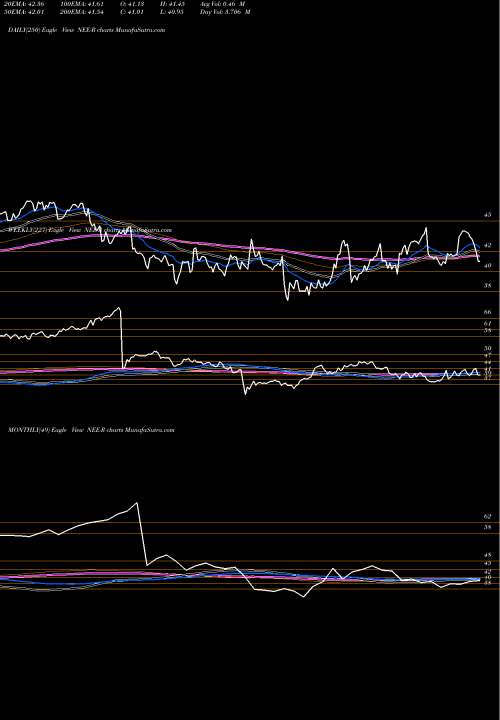Click the DAILY(250) Eagle View chart title
The image size is (500, 720).
coord(86,30)
